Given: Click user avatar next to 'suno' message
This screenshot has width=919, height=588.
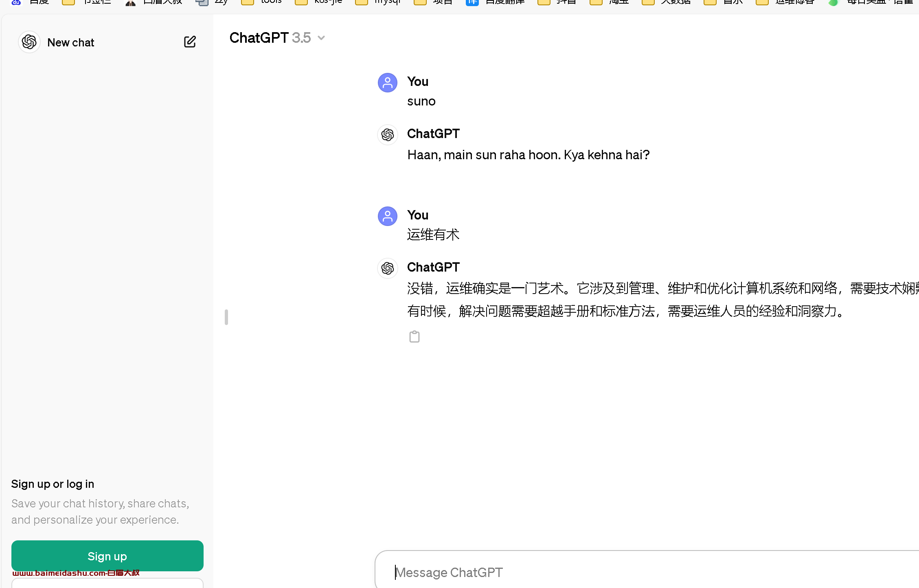Looking at the screenshot, I should (x=388, y=83).
